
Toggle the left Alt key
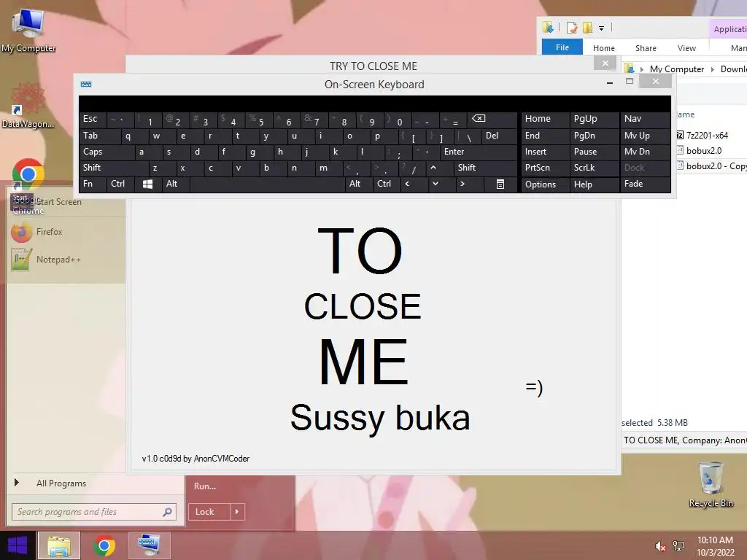[x=175, y=184]
